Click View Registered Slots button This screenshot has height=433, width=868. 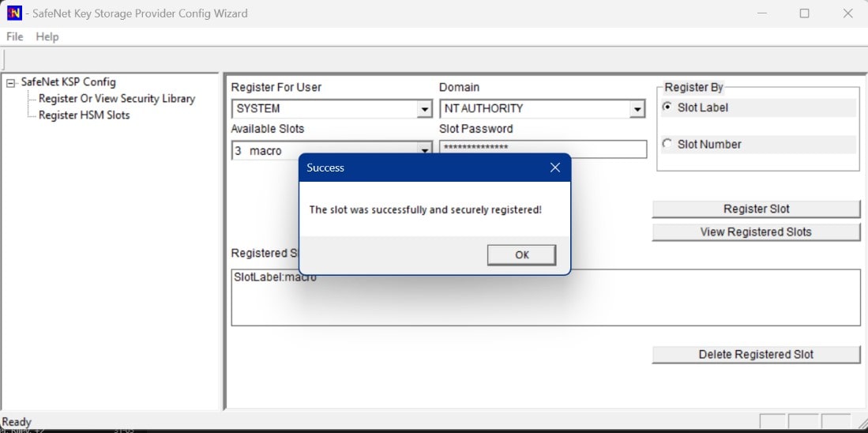coord(755,232)
